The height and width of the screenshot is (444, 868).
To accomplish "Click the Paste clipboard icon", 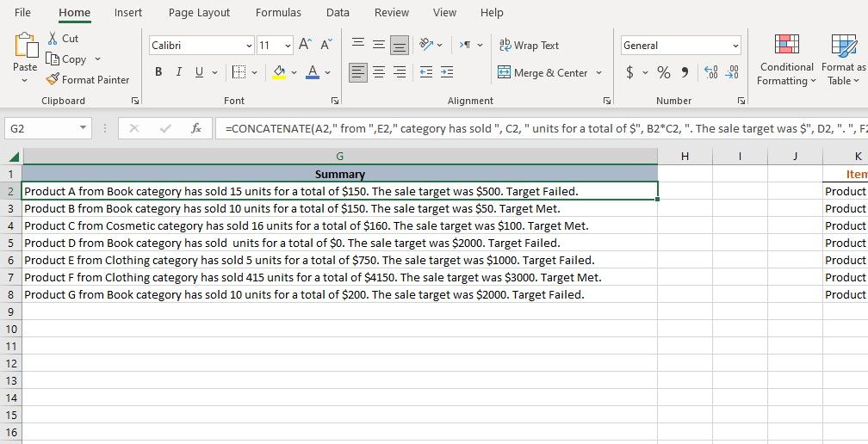I will pos(26,46).
